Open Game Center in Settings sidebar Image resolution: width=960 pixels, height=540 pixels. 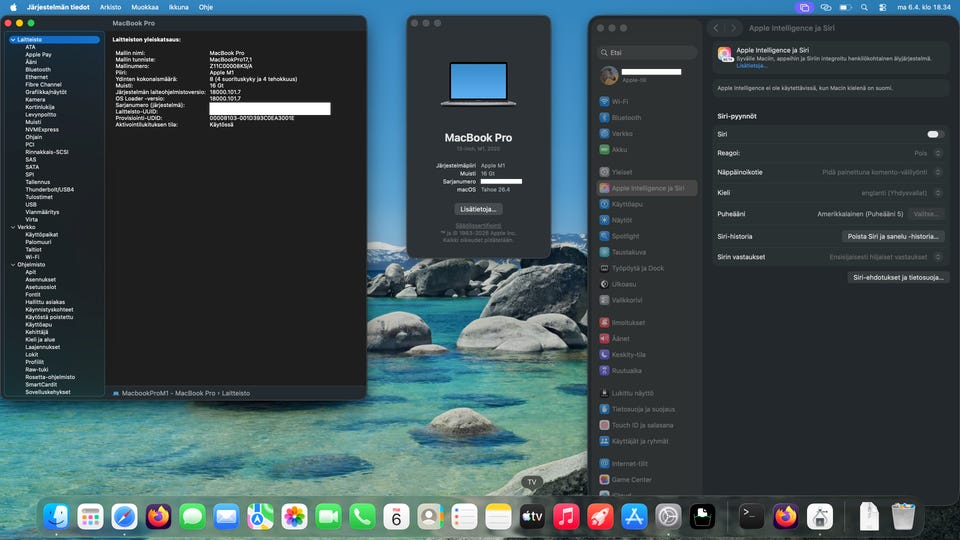[x=647, y=479]
